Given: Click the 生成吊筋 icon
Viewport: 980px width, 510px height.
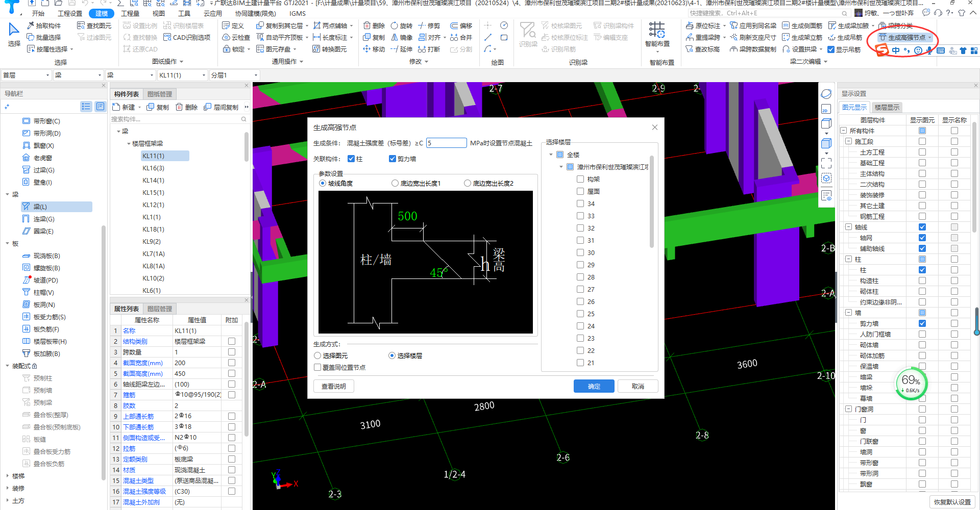Looking at the screenshot, I should [831, 37].
